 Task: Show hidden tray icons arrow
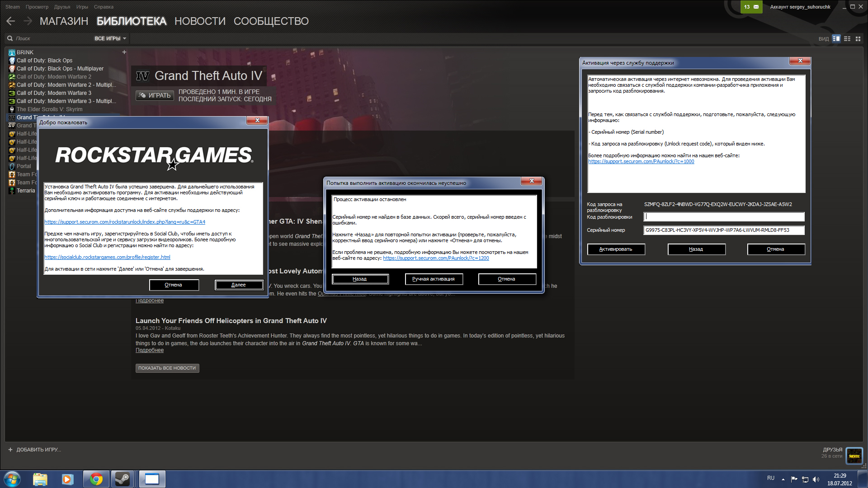click(x=783, y=479)
